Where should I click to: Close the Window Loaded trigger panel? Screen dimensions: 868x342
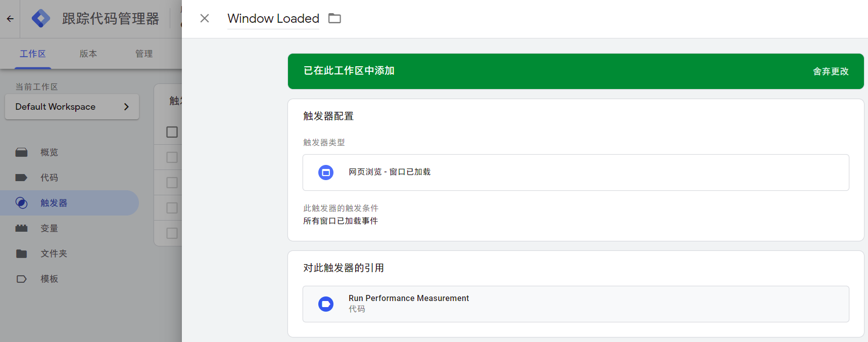coord(205,18)
